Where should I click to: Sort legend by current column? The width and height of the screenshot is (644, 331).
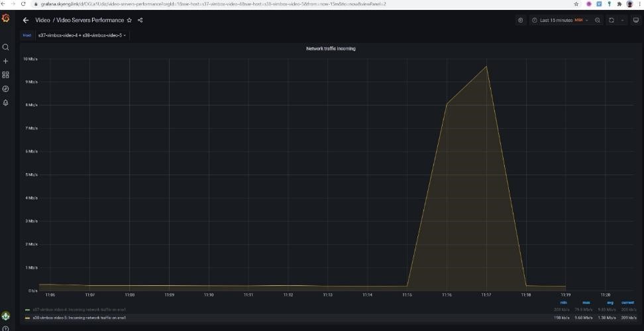click(627, 302)
